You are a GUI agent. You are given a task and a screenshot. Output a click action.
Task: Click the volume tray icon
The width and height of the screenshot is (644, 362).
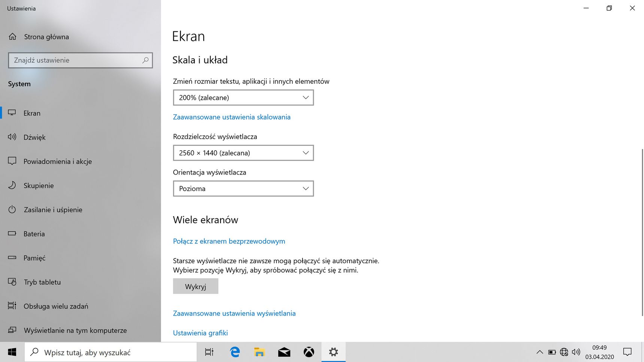(x=576, y=352)
